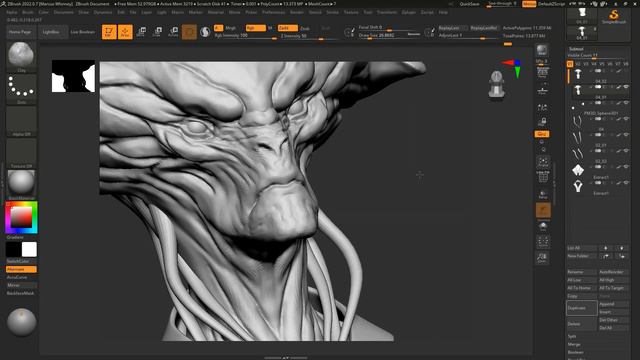Screen dimensions: 640x360
Task: Switch to the V2 subtool visibility set
Action: coord(578,64)
